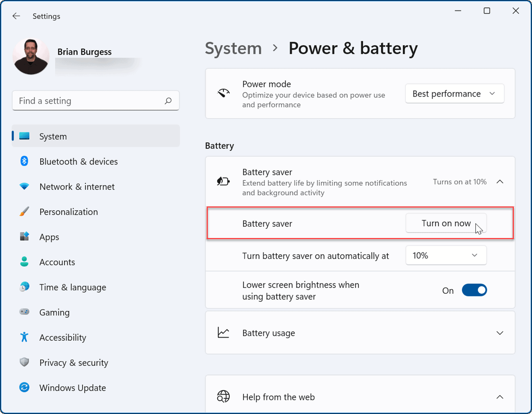Open the Power mode dropdown

[x=455, y=93]
